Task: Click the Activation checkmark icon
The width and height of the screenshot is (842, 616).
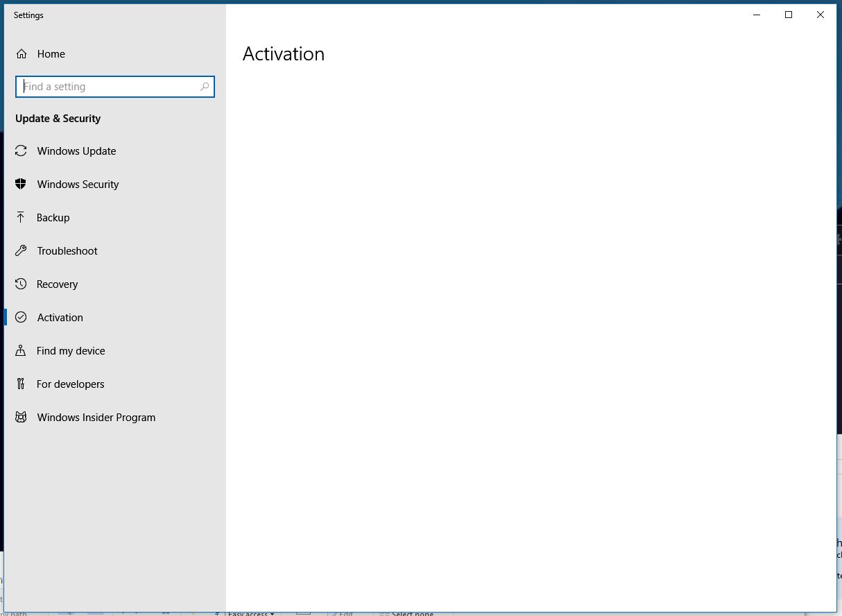Action: [22, 317]
